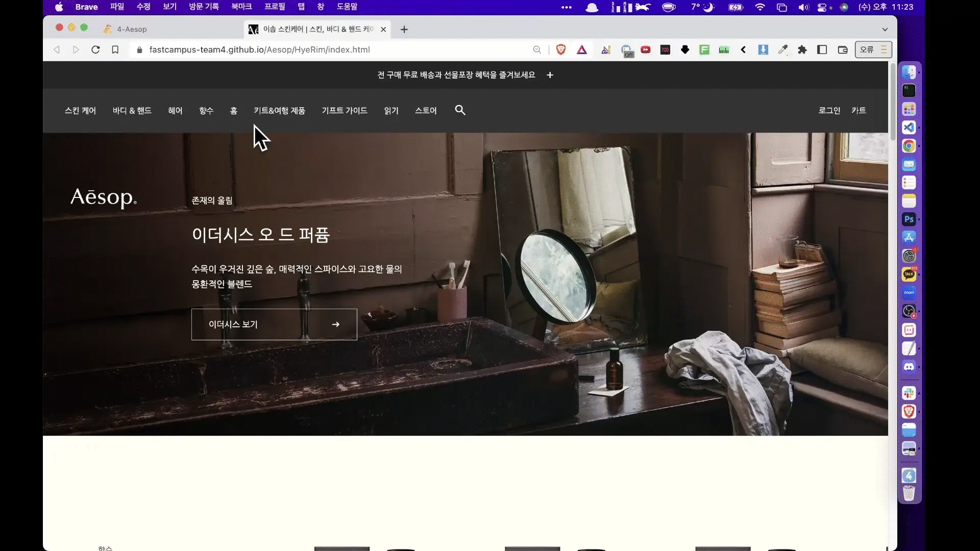980x551 pixels.
Task: Open the 보기 menu in menu bar
Action: point(169,7)
